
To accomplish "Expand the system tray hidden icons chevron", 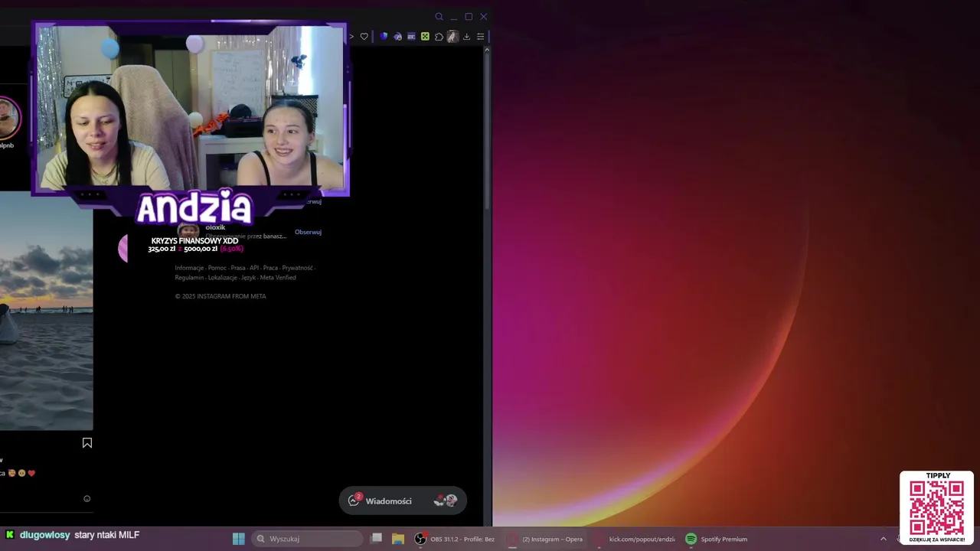I will (x=883, y=539).
